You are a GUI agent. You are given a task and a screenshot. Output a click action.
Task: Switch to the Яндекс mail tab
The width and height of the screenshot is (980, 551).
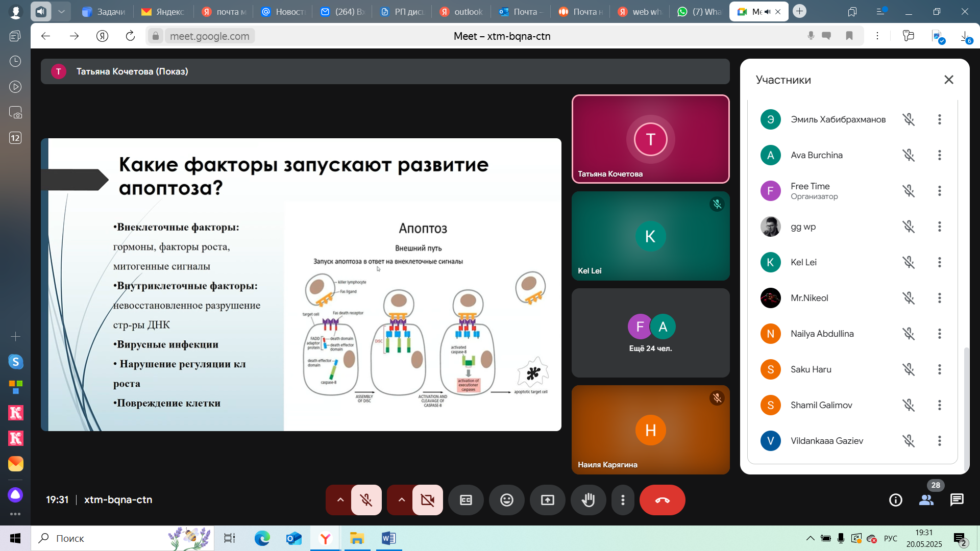[x=163, y=12]
